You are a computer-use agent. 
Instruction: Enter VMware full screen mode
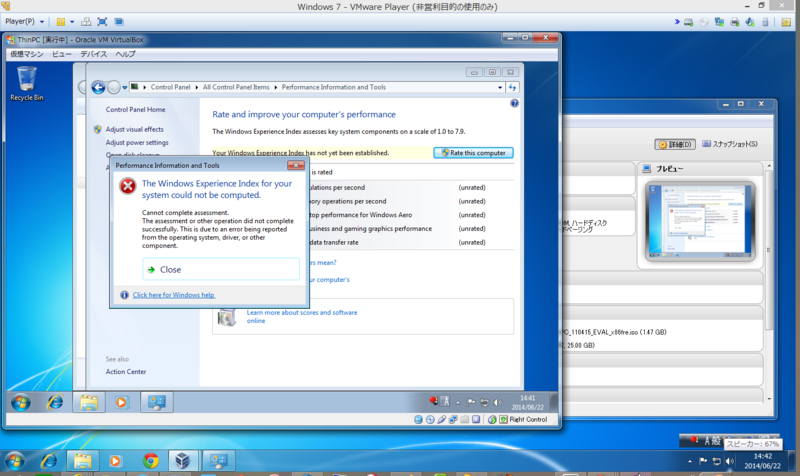click(x=102, y=22)
